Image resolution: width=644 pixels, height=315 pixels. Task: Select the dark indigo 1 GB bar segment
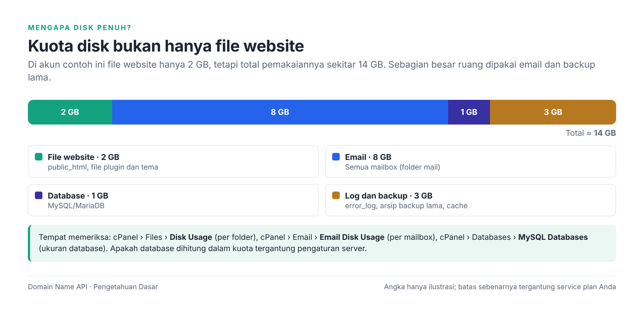pyautogui.click(x=469, y=112)
